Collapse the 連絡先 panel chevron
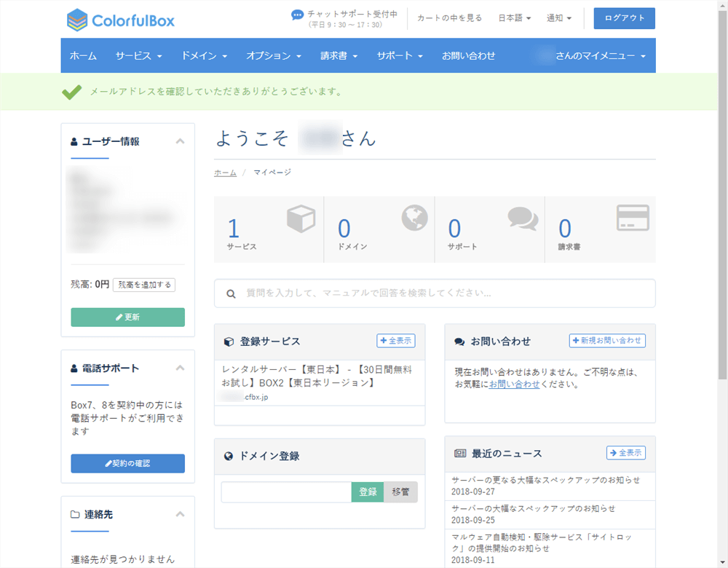Image resolution: width=728 pixels, height=568 pixels. [x=180, y=514]
